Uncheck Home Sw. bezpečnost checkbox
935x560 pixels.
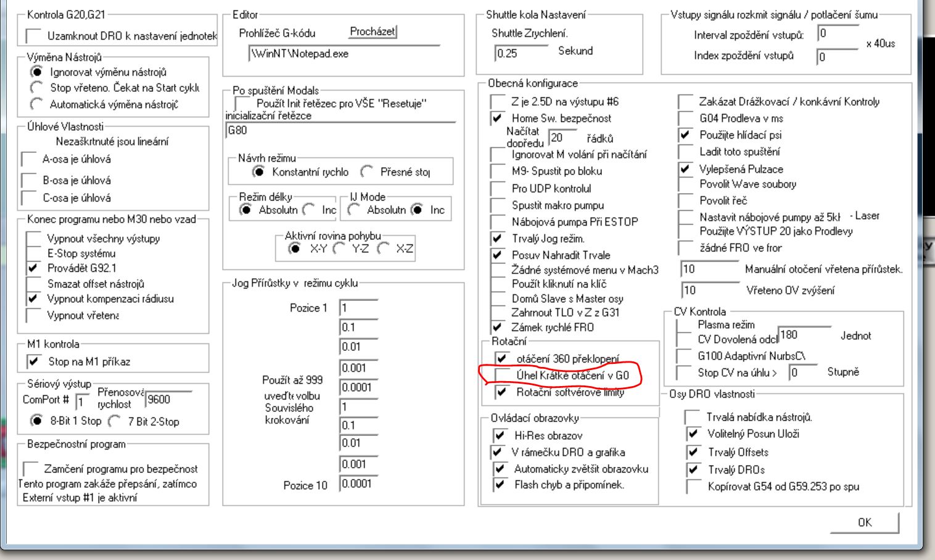point(497,118)
